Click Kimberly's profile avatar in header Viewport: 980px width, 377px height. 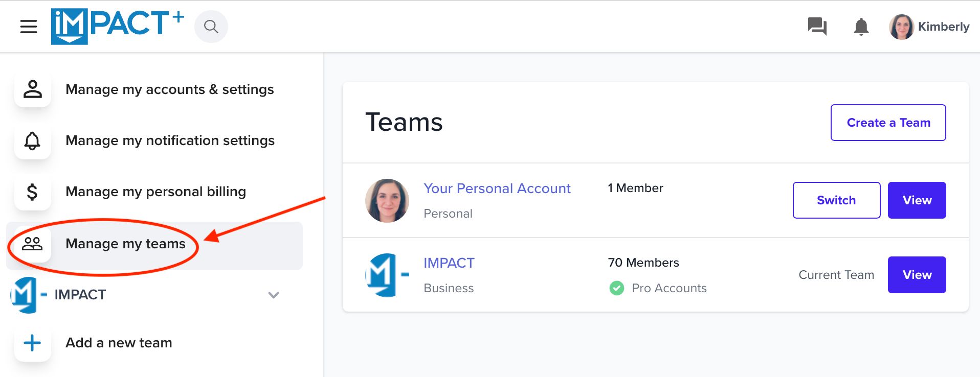tap(901, 27)
